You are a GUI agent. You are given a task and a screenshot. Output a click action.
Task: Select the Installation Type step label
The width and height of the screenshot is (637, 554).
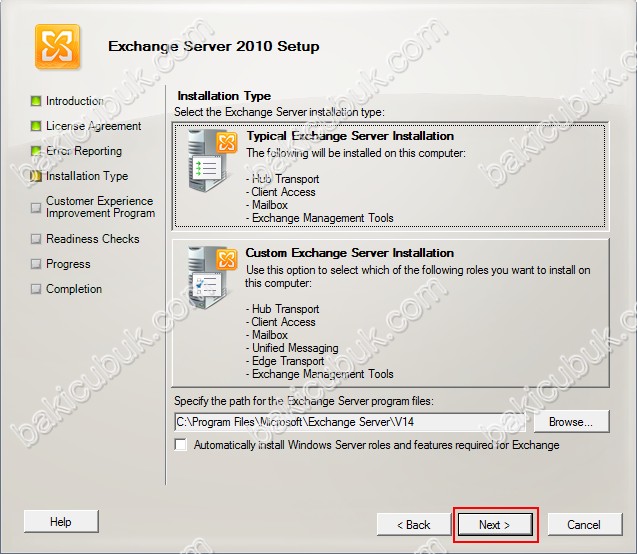coord(87,176)
